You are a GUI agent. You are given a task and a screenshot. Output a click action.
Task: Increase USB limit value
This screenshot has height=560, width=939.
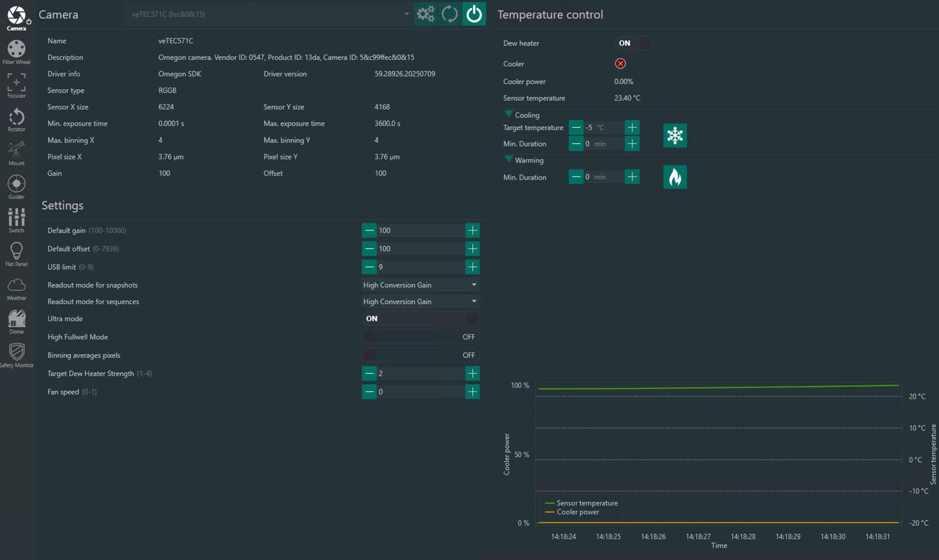[472, 267]
